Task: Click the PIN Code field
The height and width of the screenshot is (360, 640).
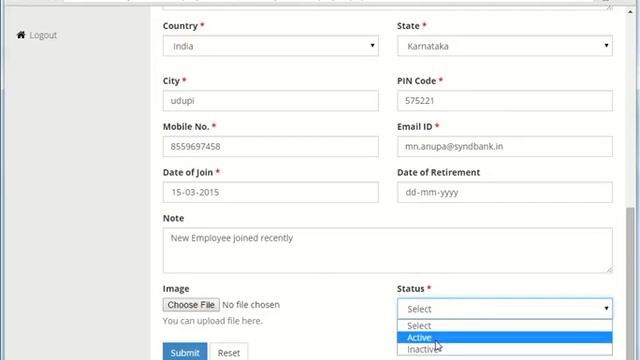Action: click(504, 101)
